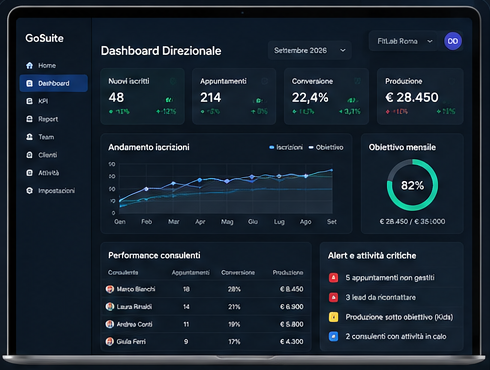Sort by the Appuntamenti column header
490x370 pixels.
click(191, 273)
